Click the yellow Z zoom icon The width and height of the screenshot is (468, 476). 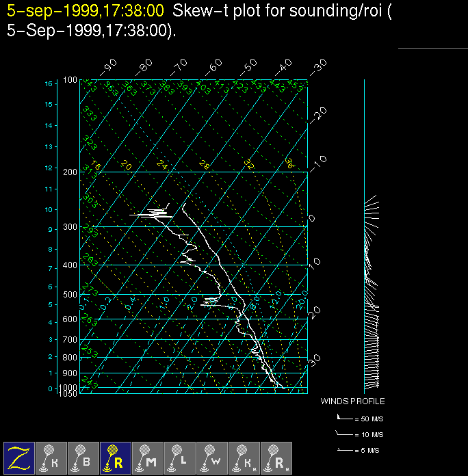click(x=19, y=457)
